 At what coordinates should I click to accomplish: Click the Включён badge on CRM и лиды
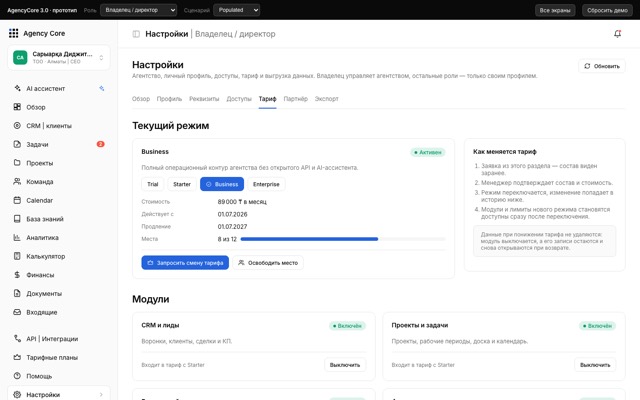pyautogui.click(x=347, y=326)
